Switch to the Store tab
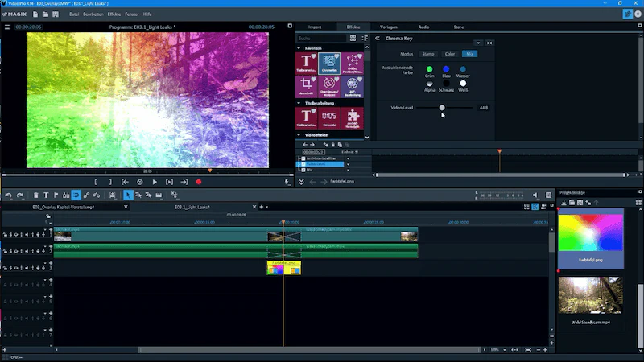Image resolution: width=644 pixels, height=362 pixels. tap(459, 27)
